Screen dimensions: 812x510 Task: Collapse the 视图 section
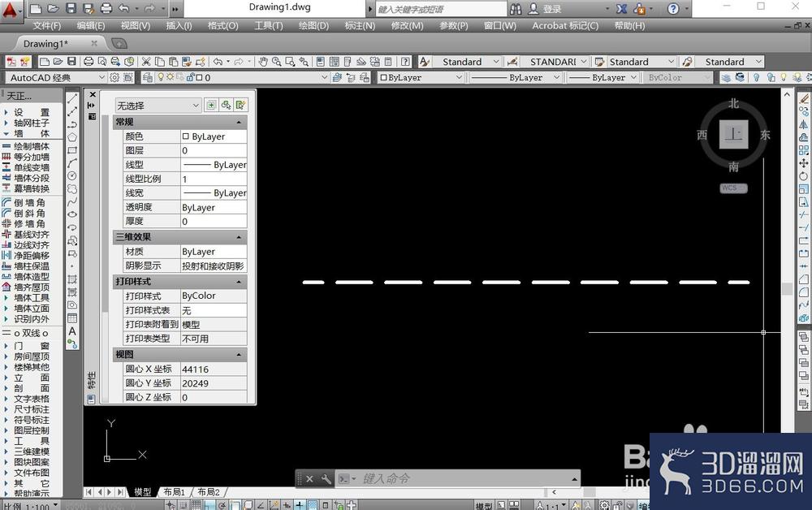(239, 355)
